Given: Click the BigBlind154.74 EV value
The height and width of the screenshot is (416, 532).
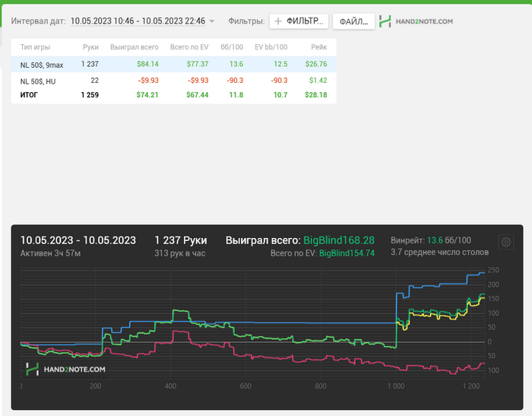Looking at the screenshot, I should [x=347, y=253].
